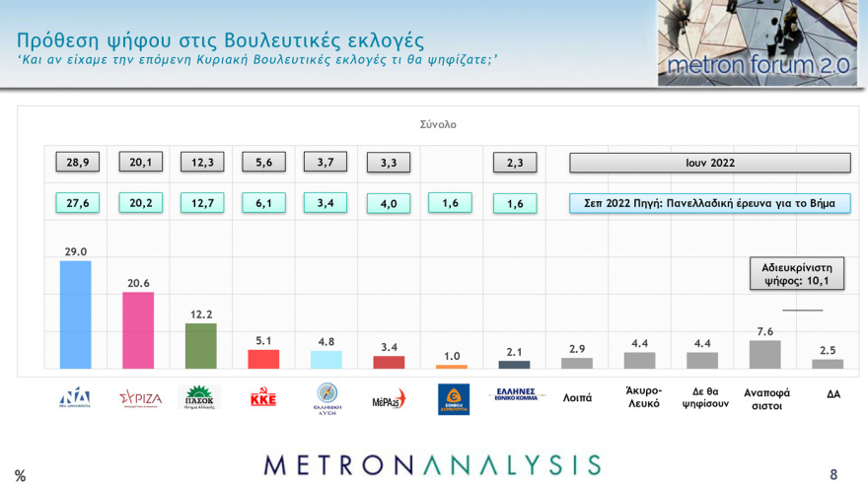Click the ΔΑ axis label
This screenshot has width=868, height=488.
coord(833,394)
